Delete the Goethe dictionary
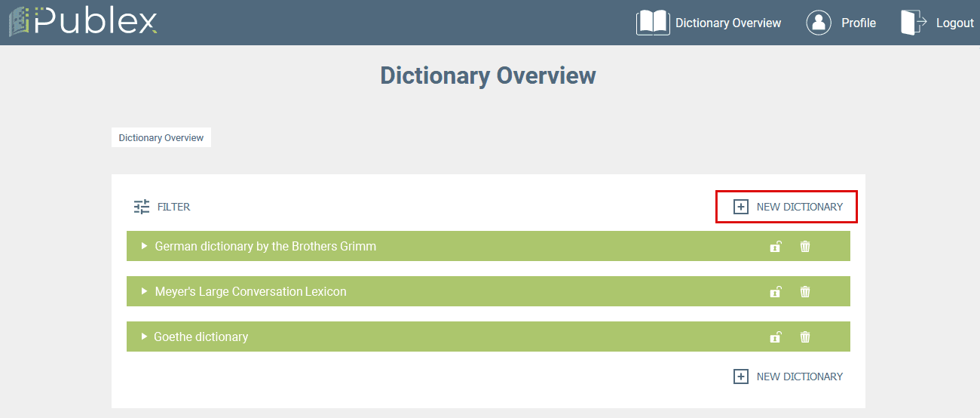Image resolution: width=980 pixels, height=418 pixels. point(805,337)
